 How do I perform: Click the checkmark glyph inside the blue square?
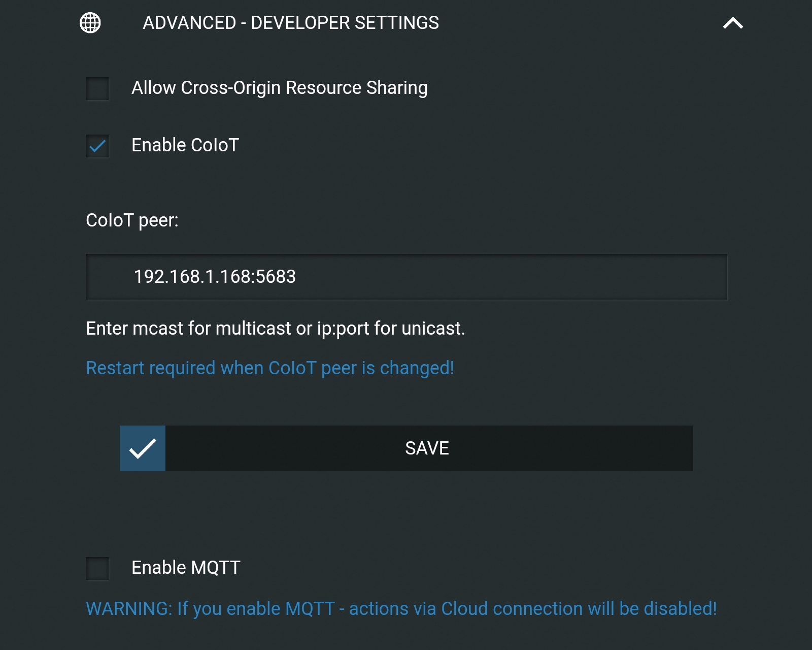(x=143, y=448)
